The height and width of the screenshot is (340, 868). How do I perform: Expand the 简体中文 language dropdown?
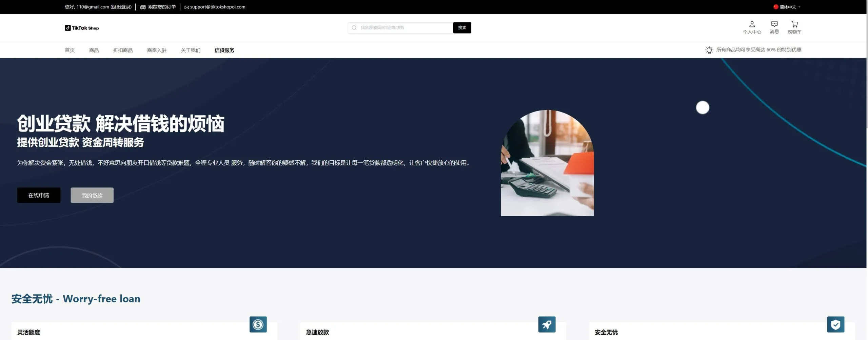[790, 7]
